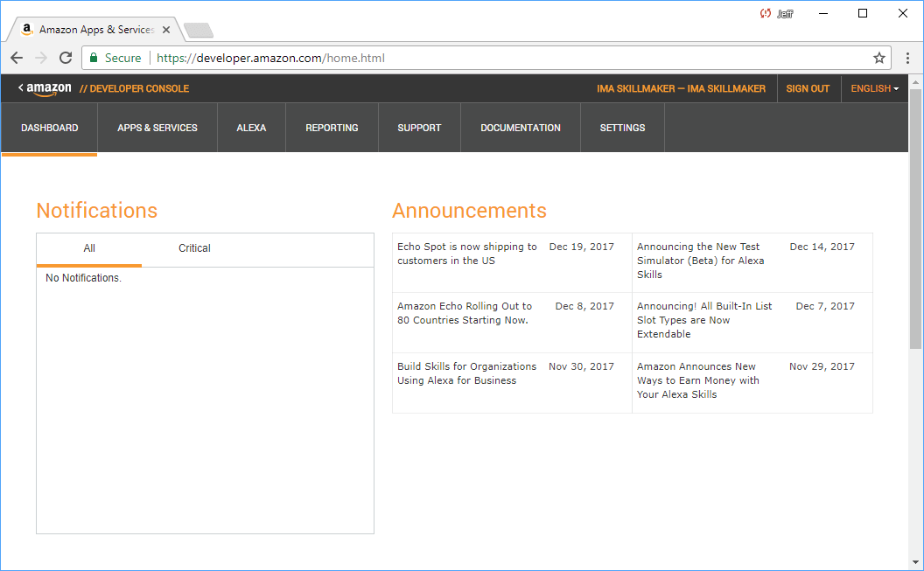
Task: Click the SIGN OUT link
Action: [808, 88]
